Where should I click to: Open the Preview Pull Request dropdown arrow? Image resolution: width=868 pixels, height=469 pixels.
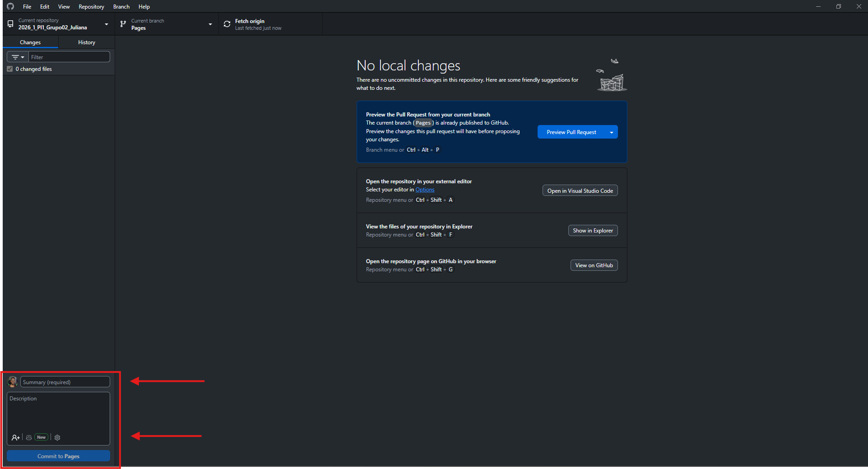click(612, 132)
